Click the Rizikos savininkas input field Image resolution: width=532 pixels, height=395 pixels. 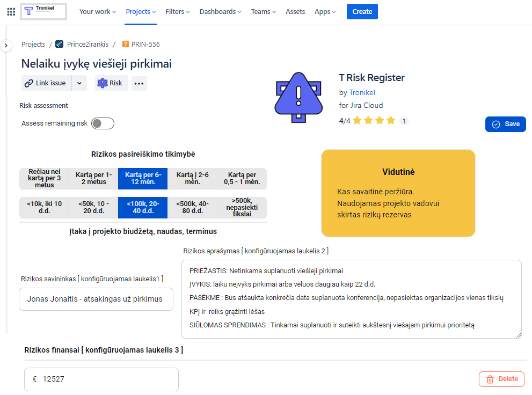pyautogui.click(x=96, y=299)
